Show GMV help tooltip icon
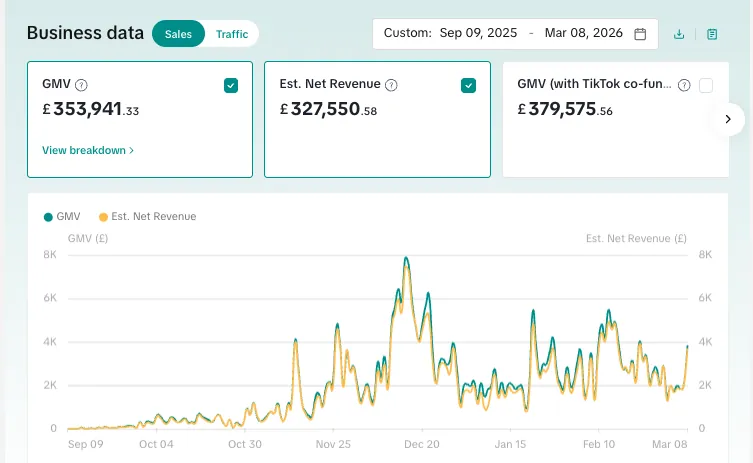Screen dimensions: 753x463 point(82,85)
